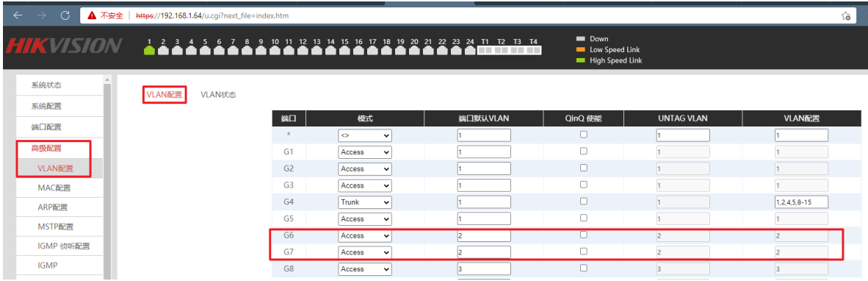
Task: Click port 7 icon in panel
Action: point(233,51)
